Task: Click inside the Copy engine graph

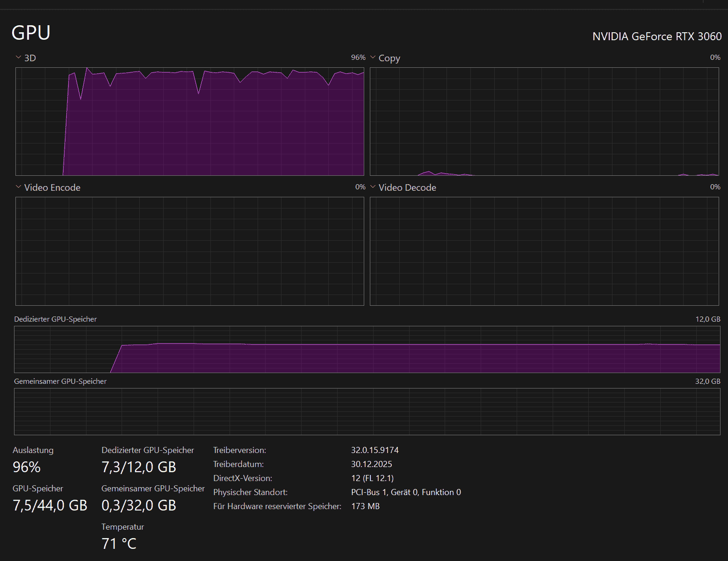Action: (x=544, y=122)
